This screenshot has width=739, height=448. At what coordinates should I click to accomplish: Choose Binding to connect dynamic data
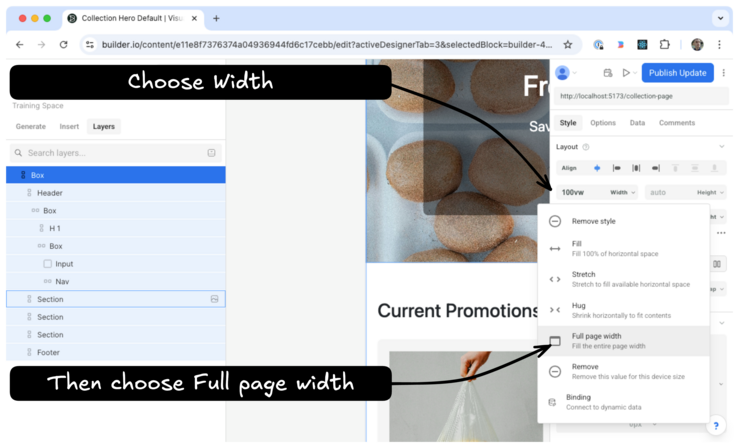tap(624, 402)
